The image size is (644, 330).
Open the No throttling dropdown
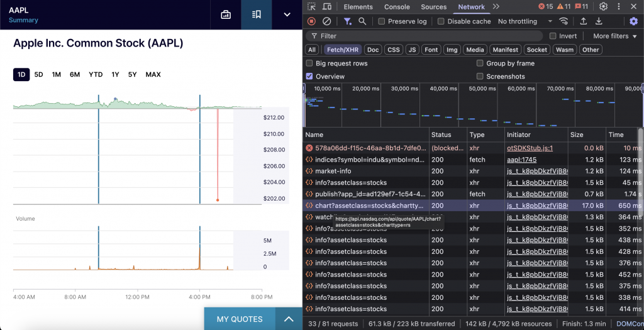click(x=522, y=21)
